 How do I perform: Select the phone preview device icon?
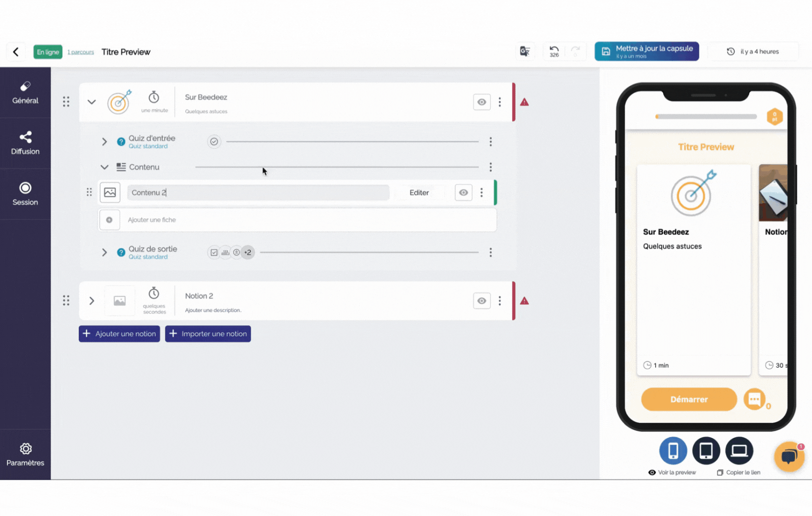tap(673, 451)
